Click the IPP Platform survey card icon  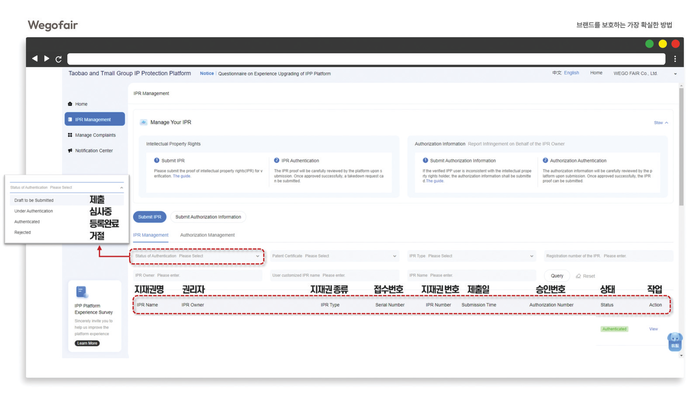point(82,292)
